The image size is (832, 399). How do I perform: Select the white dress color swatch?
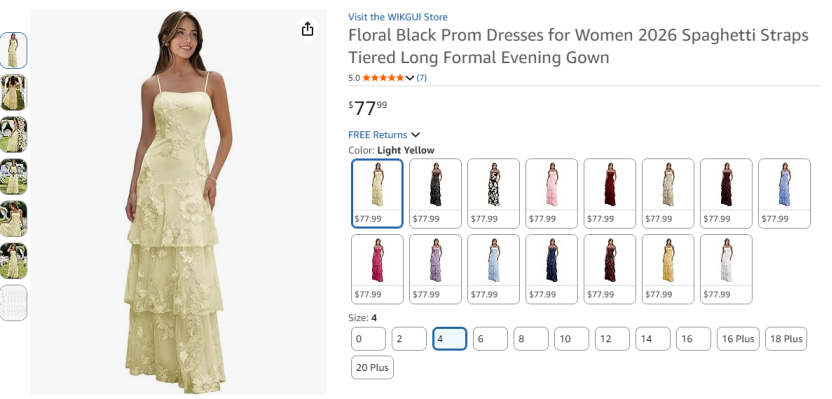[726, 269]
